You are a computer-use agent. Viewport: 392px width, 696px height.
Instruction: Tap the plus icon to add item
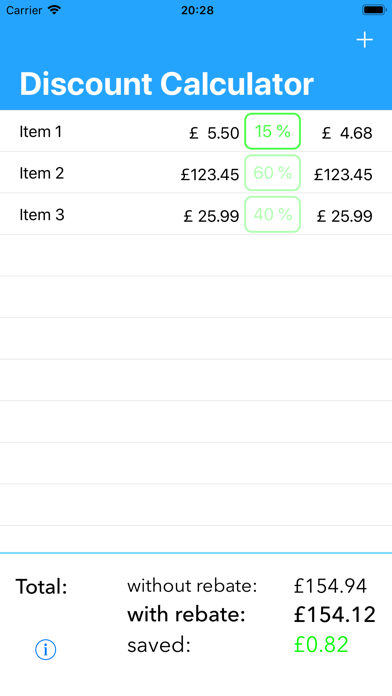[364, 40]
